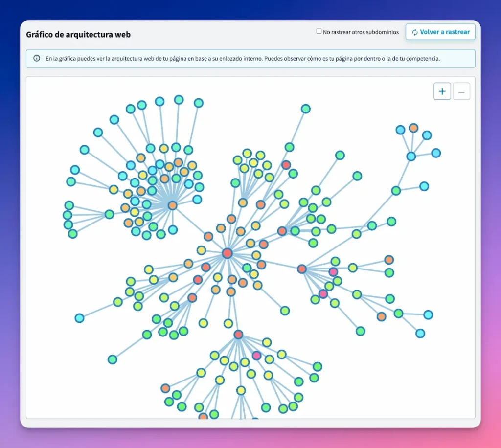Select the red hub node above the bottom fan cluster

tap(238, 335)
